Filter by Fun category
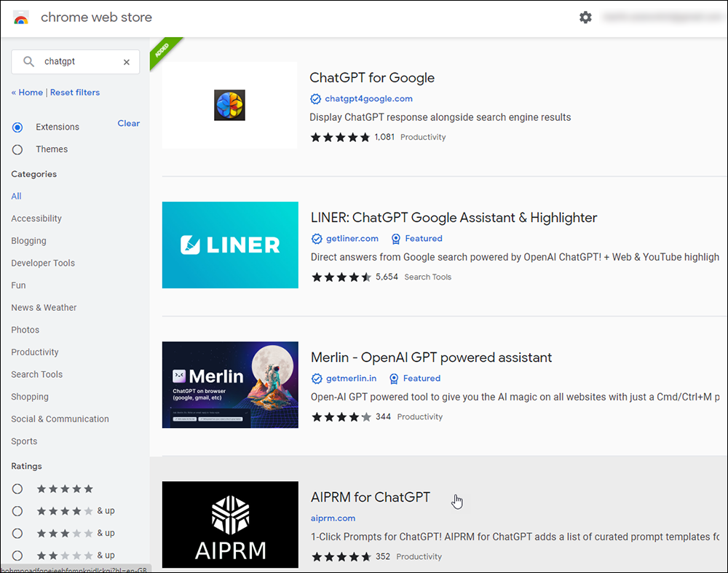This screenshot has height=573, width=728. 19,285
